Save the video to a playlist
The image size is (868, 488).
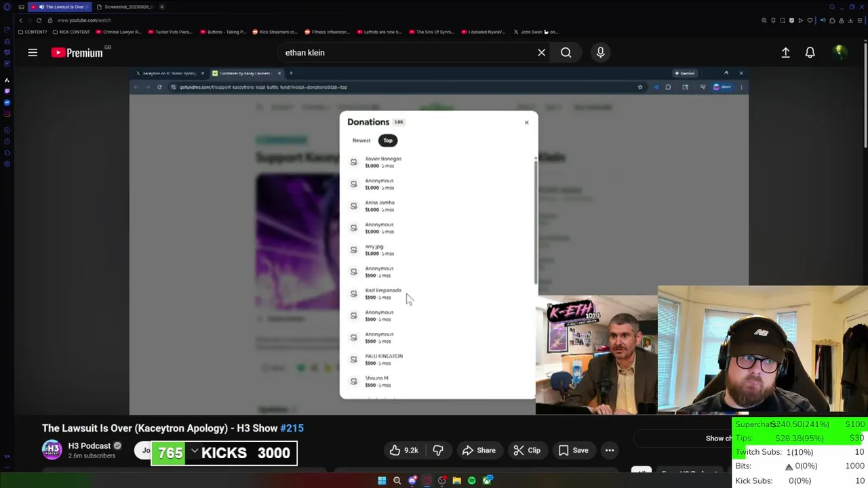pyautogui.click(x=573, y=450)
